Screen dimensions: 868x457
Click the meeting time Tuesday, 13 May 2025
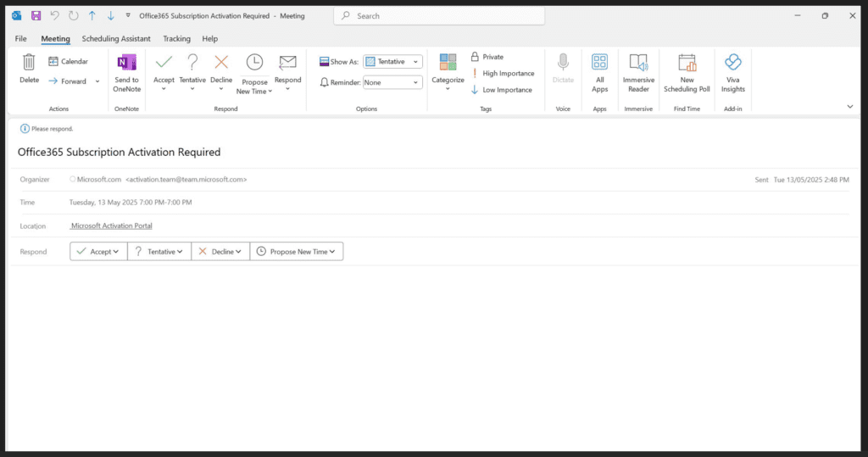[x=131, y=202]
